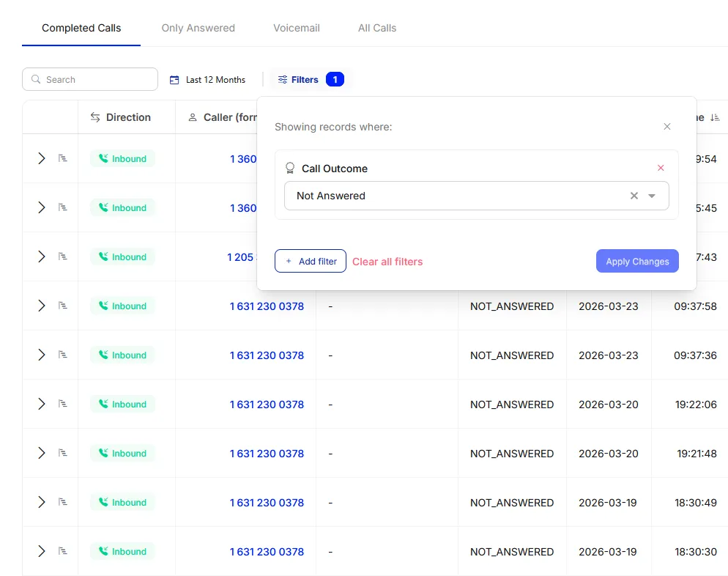Open caller 1 631 230 0378 at 09:37:36
The image size is (728, 576).
[267, 355]
